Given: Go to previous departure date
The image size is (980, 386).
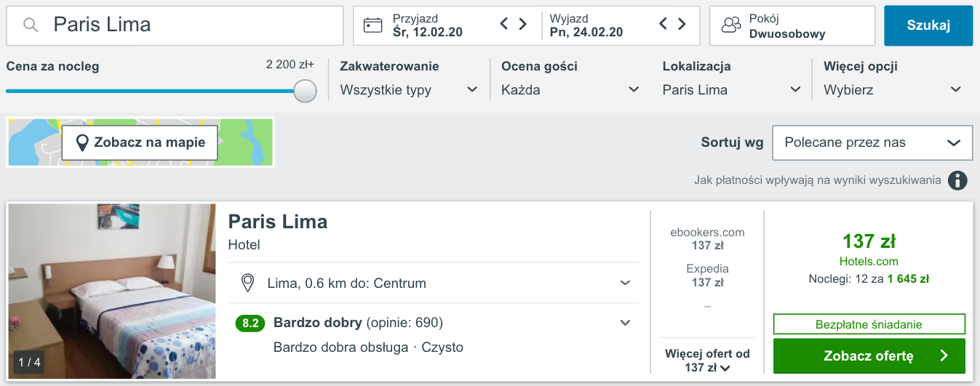Looking at the screenshot, I should (x=664, y=24).
